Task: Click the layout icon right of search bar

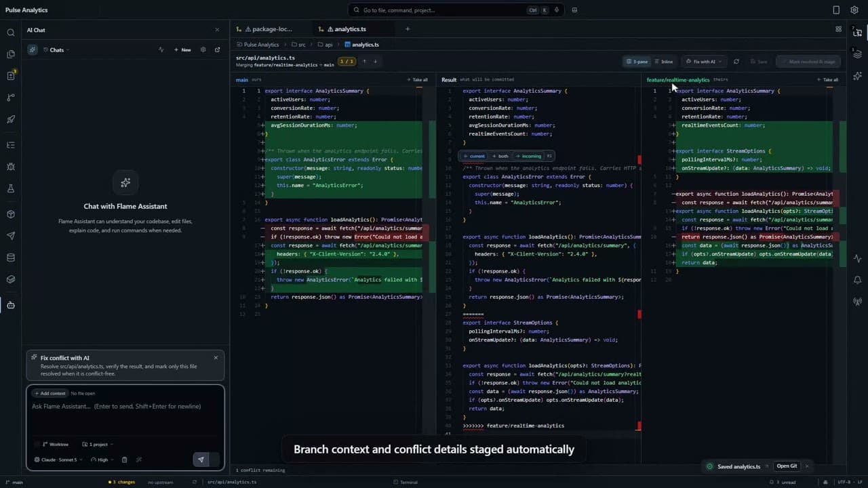Action: [574, 10]
